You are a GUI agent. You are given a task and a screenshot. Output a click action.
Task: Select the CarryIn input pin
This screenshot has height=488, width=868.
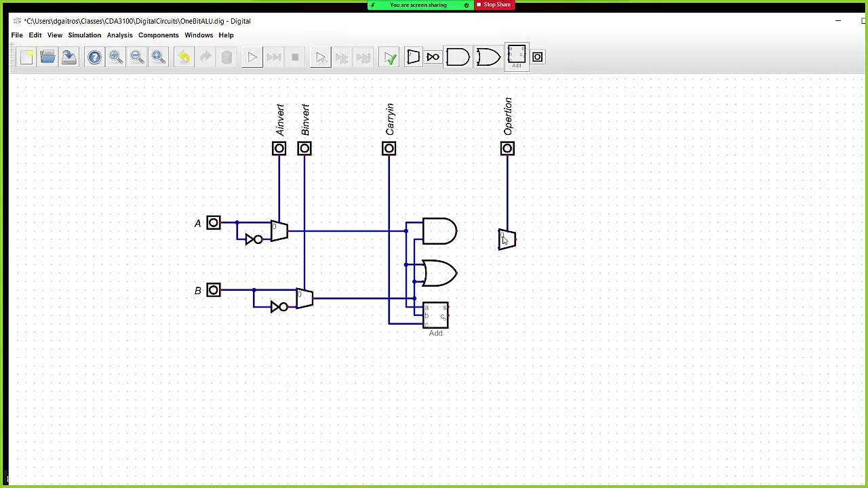pos(389,148)
